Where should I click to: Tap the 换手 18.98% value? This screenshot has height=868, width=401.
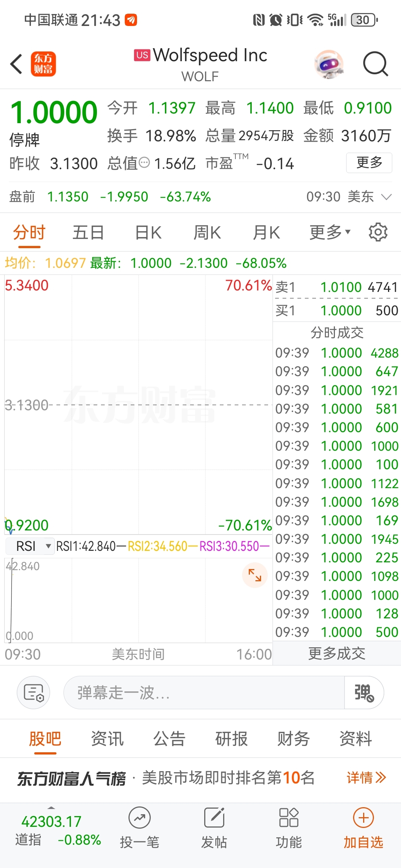pos(170,136)
